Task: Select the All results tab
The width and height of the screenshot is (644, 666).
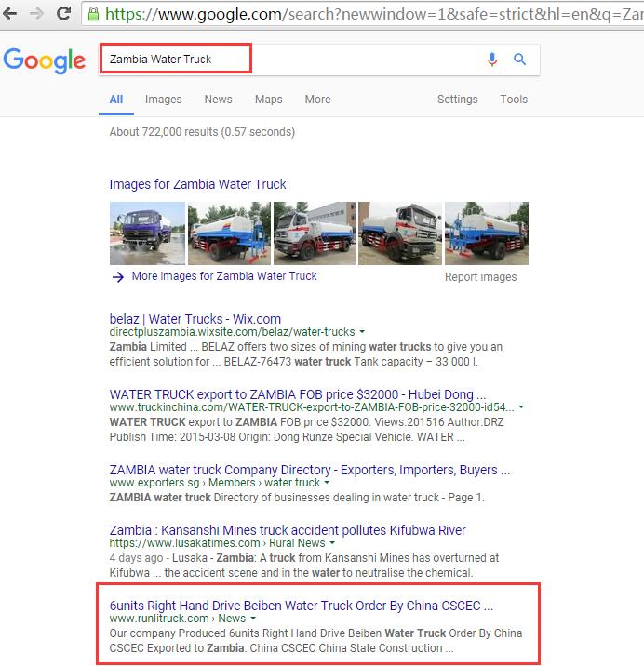Action: 116,100
